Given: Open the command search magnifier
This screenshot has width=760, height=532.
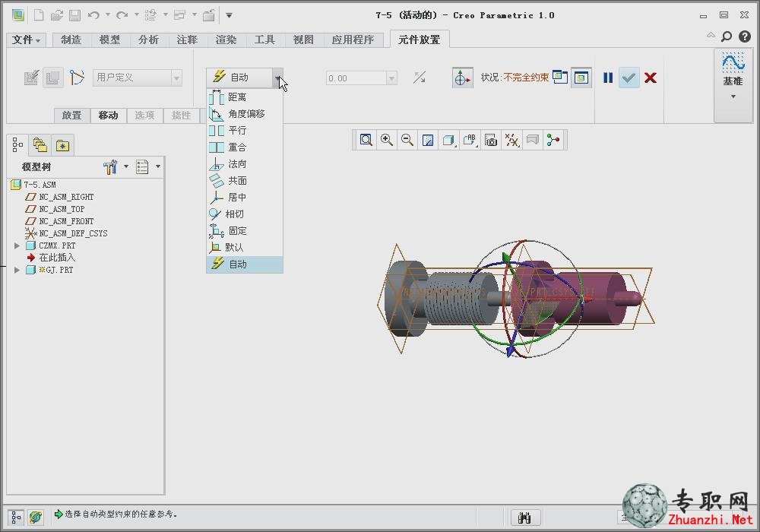Looking at the screenshot, I should (x=727, y=36).
